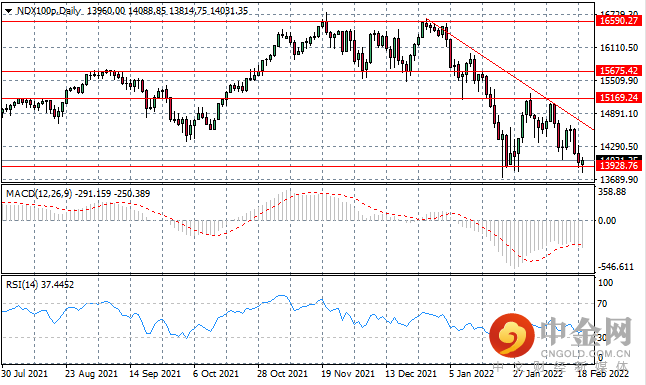The height and width of the screenshot is (385, 646).
Task: Select the 13928.76 support price label
Action: 618,166
